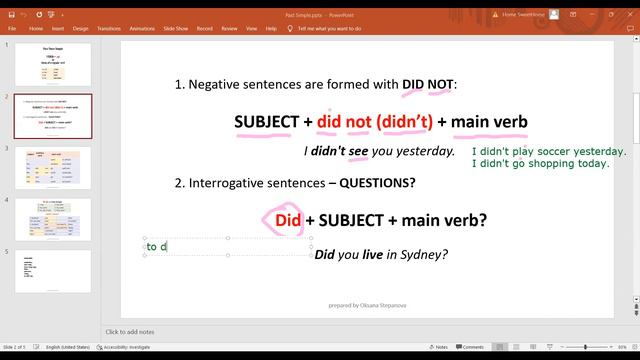Click sentence 'I didn't see you yesterday.'
The image size is (640, 360).
tap(379, 151)
